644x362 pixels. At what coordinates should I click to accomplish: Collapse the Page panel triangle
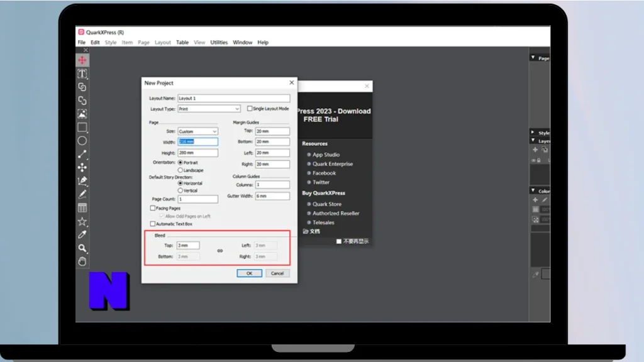click(x=533, y=58)
